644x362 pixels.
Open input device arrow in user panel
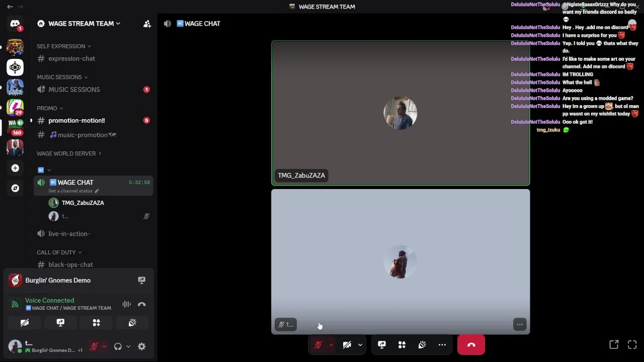[x=104, y=346]
